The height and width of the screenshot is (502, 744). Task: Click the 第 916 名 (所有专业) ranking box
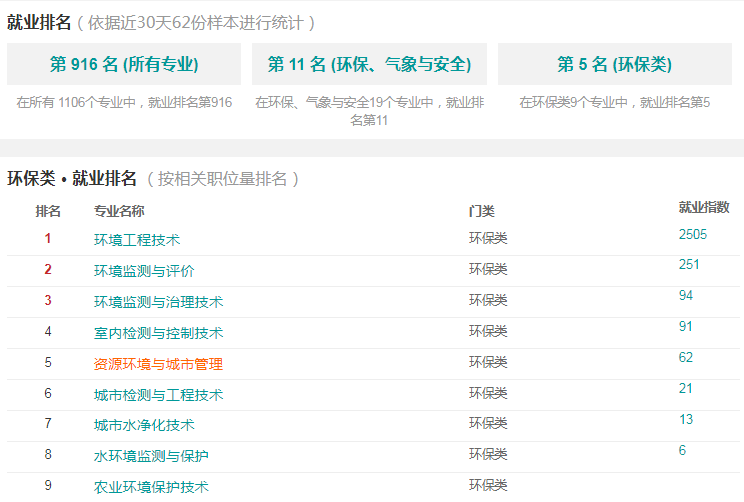(x=124, y=64)
